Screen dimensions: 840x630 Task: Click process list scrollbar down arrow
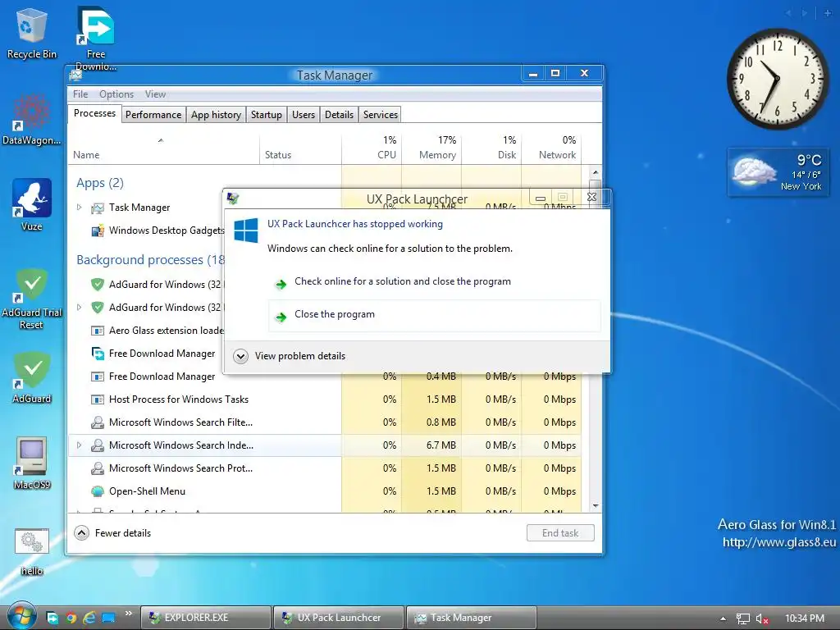click(x=596, y=506)
